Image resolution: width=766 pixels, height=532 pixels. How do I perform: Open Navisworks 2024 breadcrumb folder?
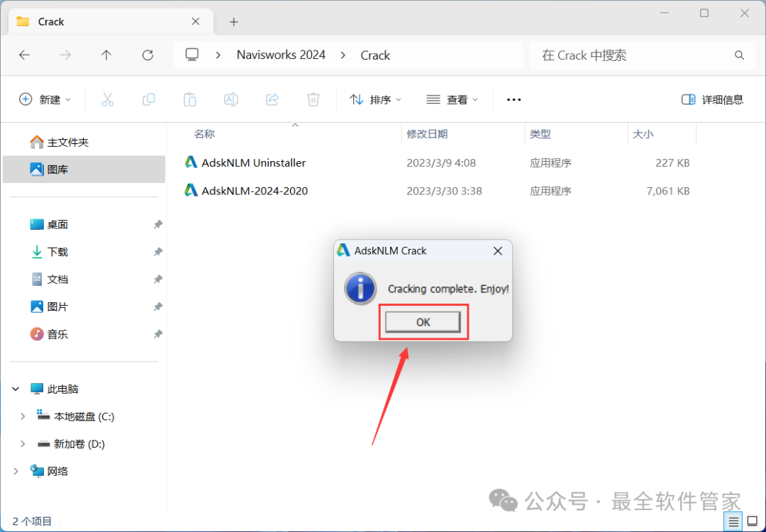[x=281, y=55]
